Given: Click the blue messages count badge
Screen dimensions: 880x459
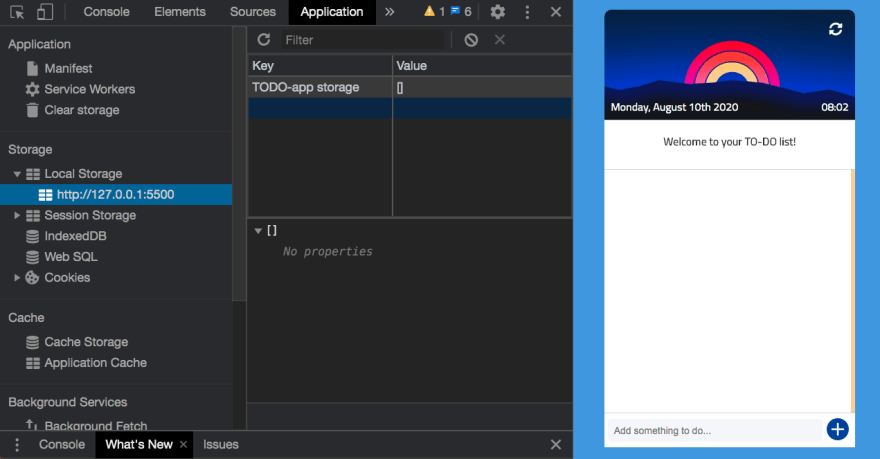Looking at the screenshot, I should click(x=461, y=11).
